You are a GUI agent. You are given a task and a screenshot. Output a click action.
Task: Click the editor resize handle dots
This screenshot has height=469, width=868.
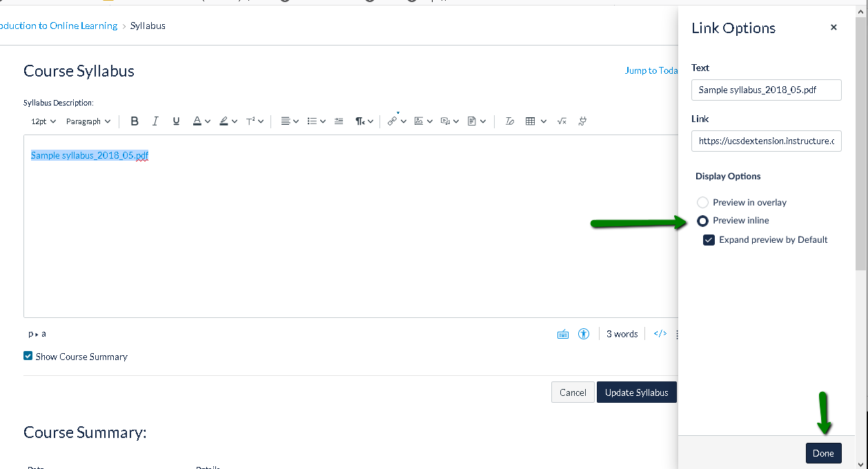[x=677, y=334]
